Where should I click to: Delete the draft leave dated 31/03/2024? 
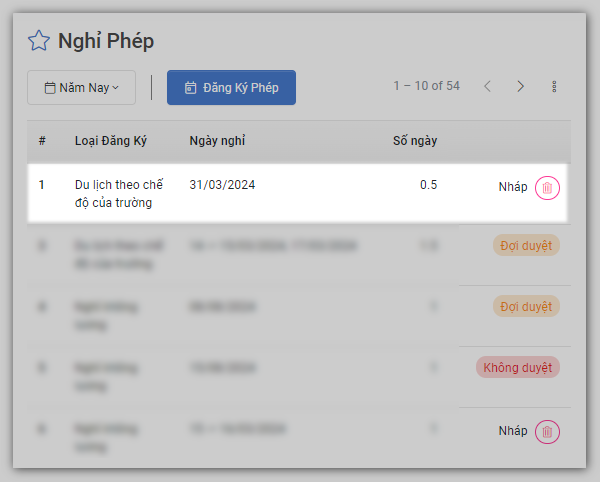[x=547, y=187]
